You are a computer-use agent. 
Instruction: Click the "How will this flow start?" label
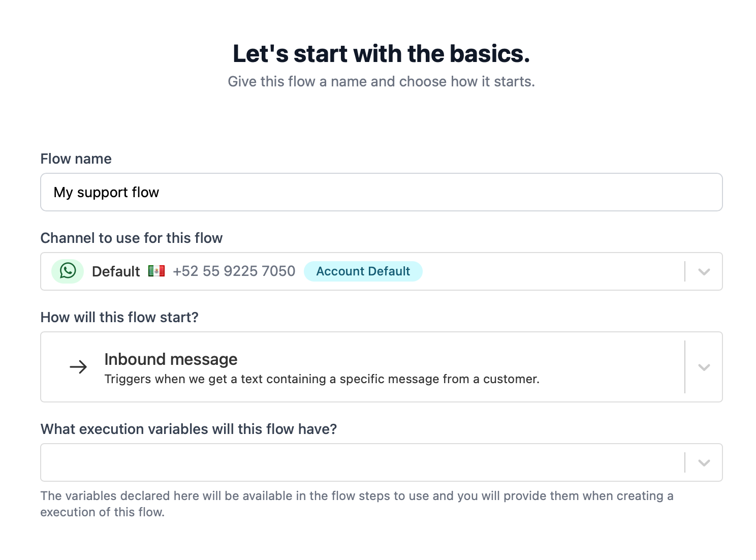point(119,317)
